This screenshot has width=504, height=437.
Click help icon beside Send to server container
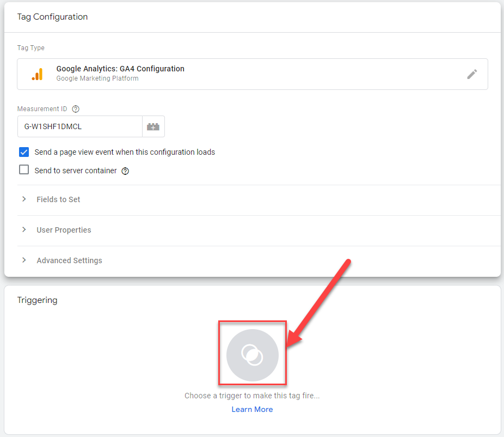[x=125, y=171]
